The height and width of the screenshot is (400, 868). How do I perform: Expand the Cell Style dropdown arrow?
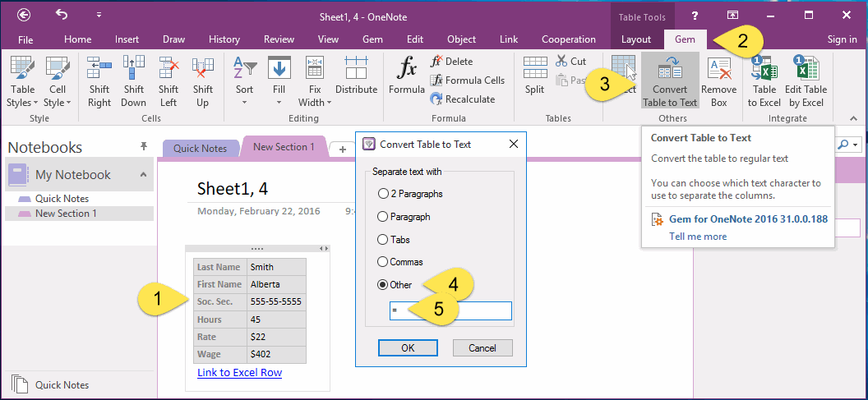click(x=69, y=103)
